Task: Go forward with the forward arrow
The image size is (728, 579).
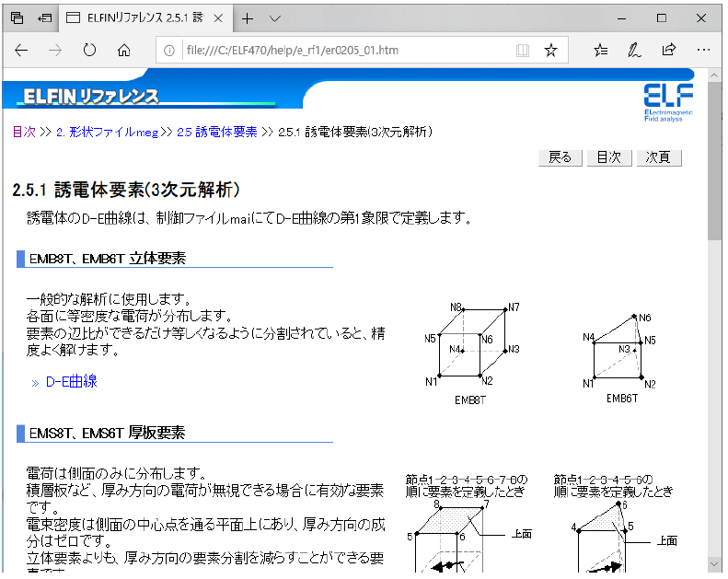Action: click(55, 50)
